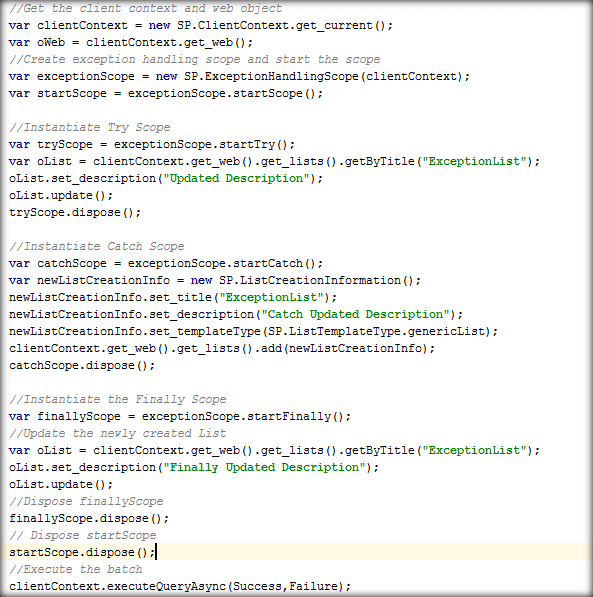593x597 pixels.
Task: Click the line declaring clientContext with get_current()
Action: click(x=201, y=26)
